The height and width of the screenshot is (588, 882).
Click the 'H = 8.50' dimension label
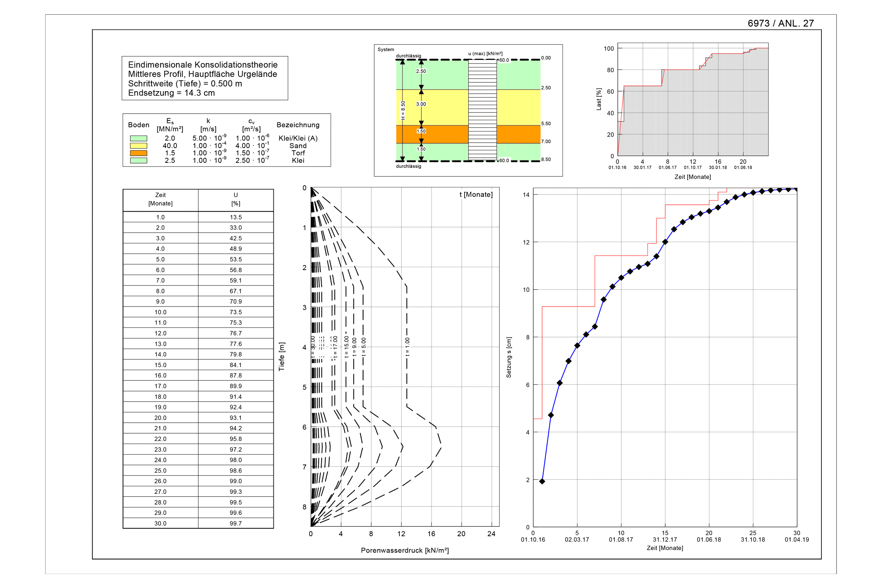(x=403, y=110)
